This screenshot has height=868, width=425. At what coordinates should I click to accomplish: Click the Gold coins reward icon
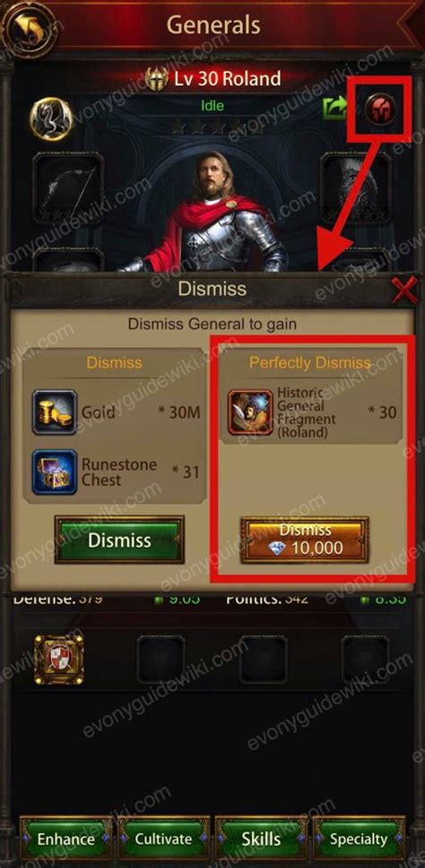pyautogui.click(x=54, y=412)
